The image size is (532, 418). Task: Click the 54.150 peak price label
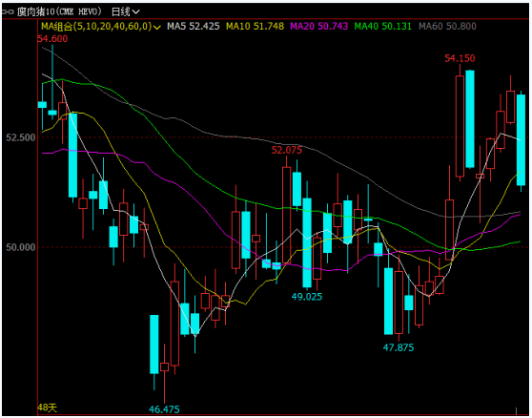[460, 58]
